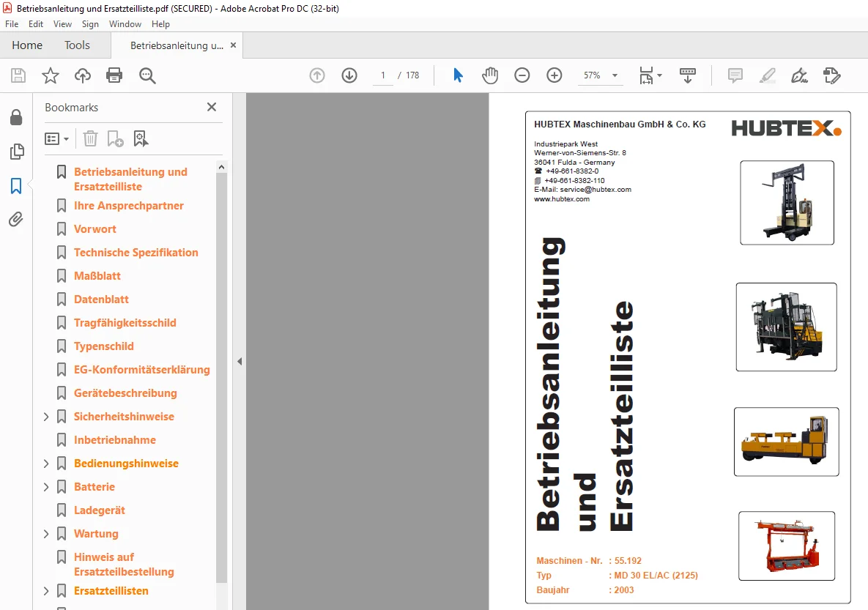The image size is (868, 610).
Task: Close the Betriebsanleitung document tab
Action: [x=233, y=45]
